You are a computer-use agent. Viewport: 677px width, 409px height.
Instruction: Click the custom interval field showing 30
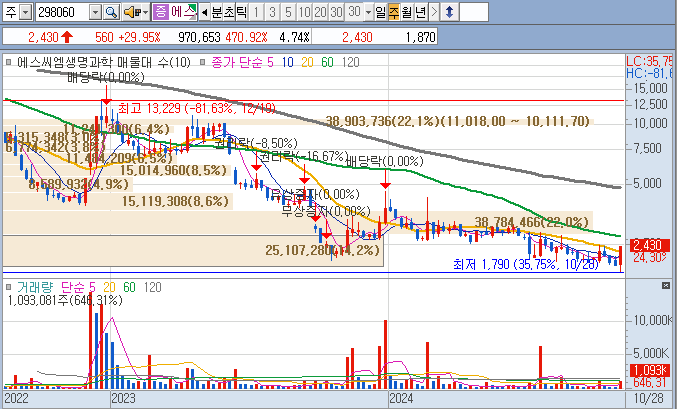click(354, 12)
